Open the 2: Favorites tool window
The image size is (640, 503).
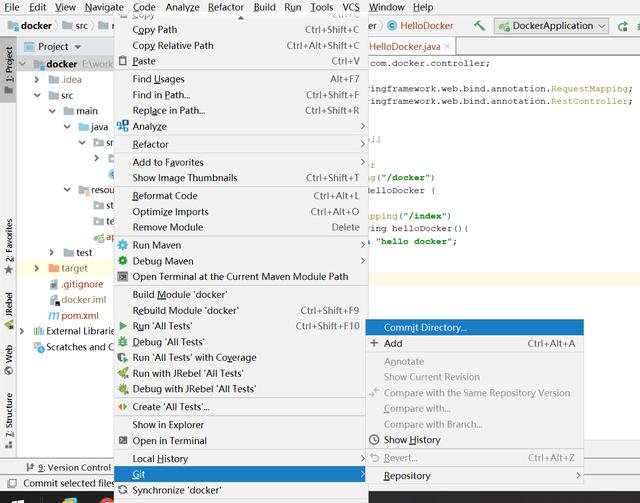click(9, 246)
